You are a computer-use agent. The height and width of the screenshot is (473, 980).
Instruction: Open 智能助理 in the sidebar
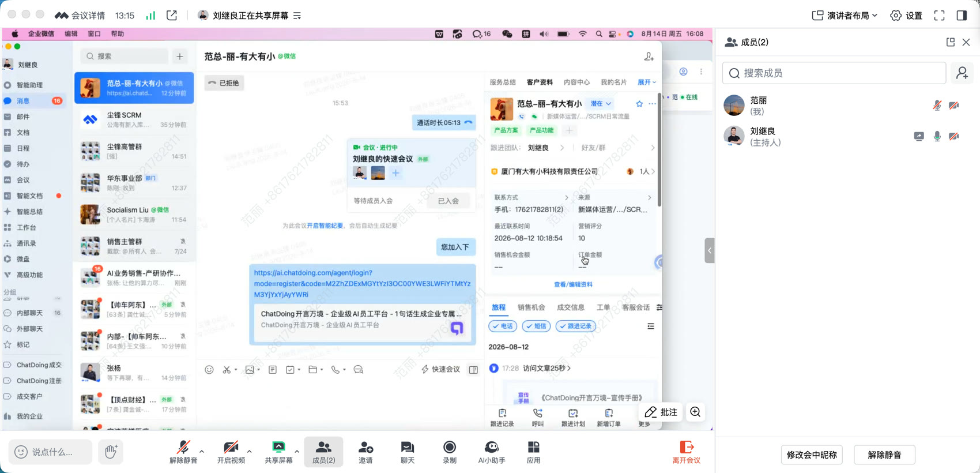(29, 85)
